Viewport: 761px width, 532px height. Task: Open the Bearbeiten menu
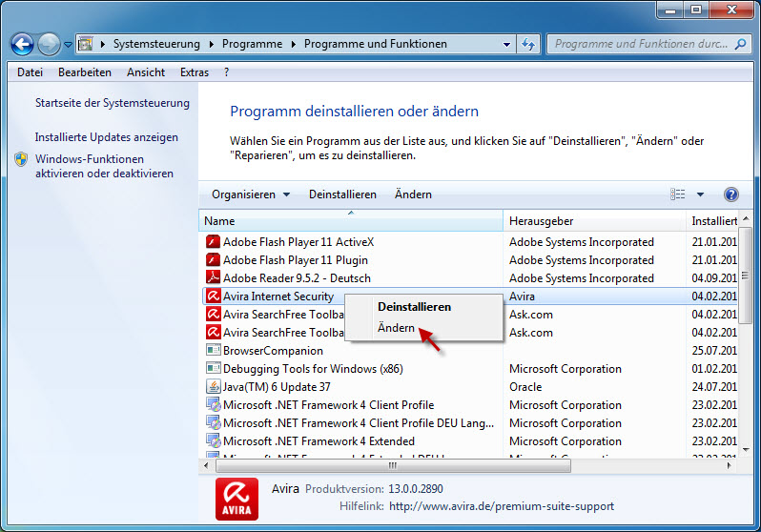tap(85, 72)
